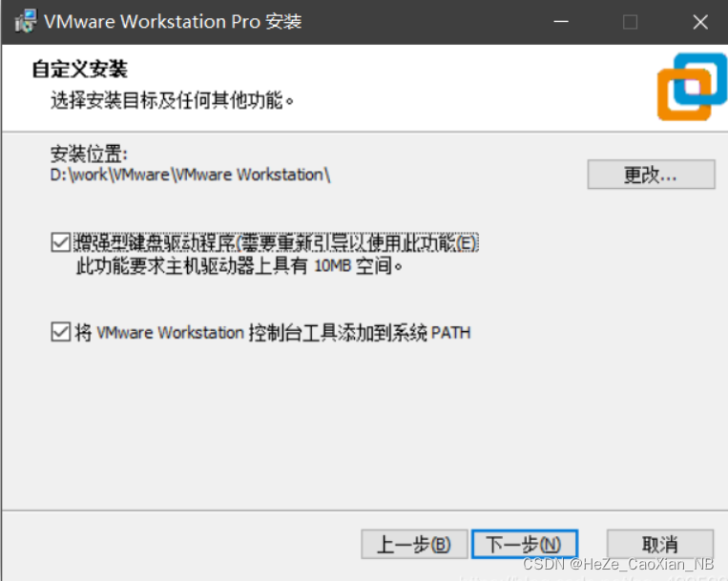Click the 此功能要求主机驱动器上具有 10MB 空间 note
Image resolution: width=728 pixels, height=581 pixels.
pos(239,266)
